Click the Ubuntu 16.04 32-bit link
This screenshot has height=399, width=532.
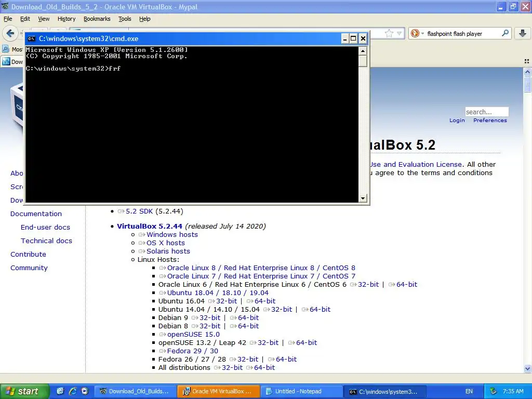coord(227,301)
